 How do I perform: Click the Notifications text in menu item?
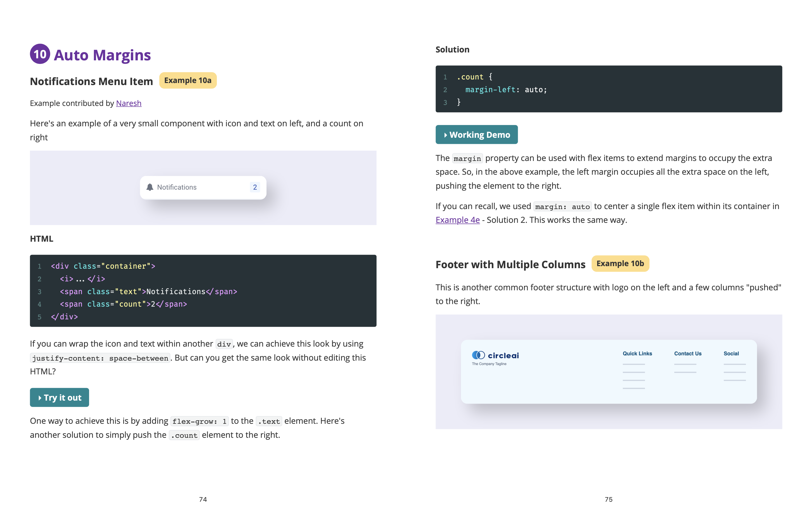(x=177, y=187)
